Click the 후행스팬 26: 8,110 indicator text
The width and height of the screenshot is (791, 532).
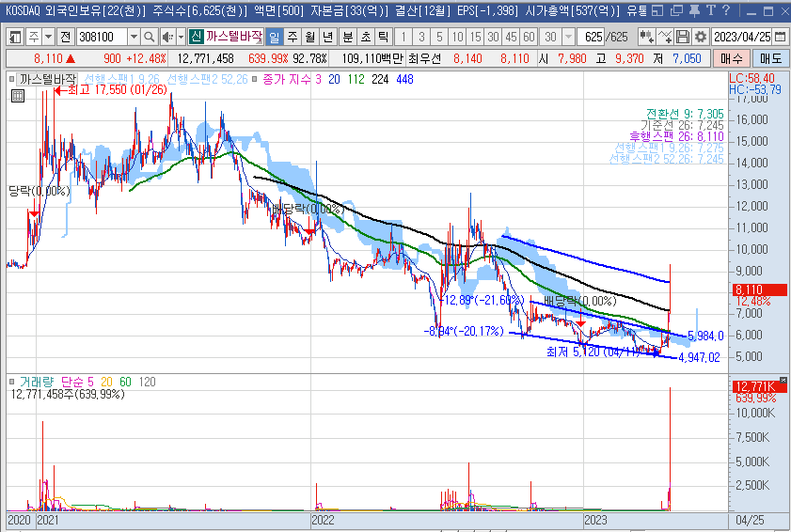pos(676,136)
